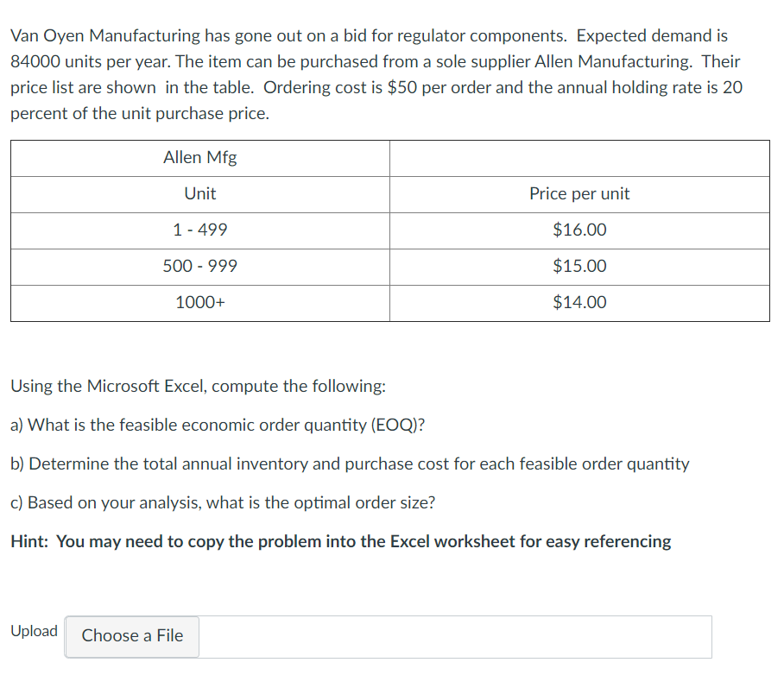Click the Using Microsoft Excel instruction line

(x=198, y=386)
